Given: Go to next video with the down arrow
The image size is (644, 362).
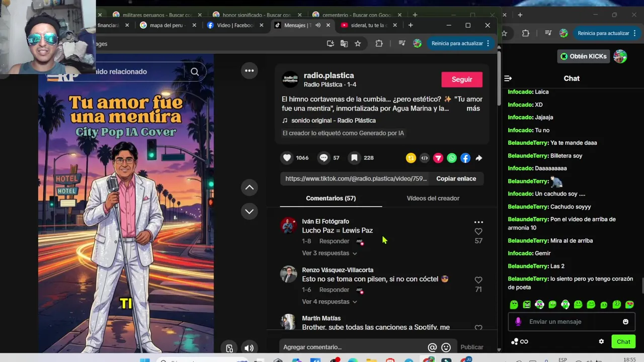Looking at the screenshot, I should (x=249, y=211).
